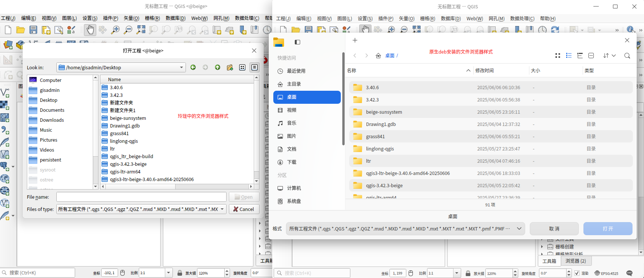Click Save Project floppy icon in left QGIS toolbar

[33, 30]
